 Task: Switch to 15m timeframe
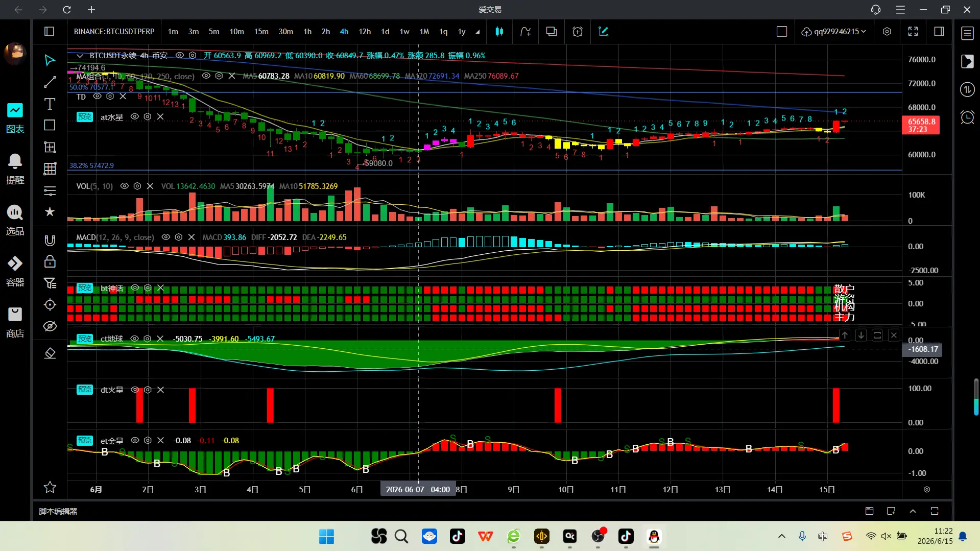261,32
